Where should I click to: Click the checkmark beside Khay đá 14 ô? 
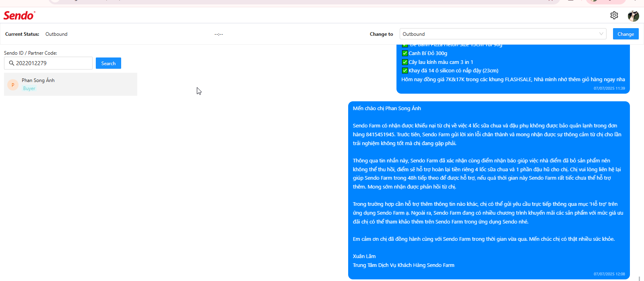[x=405, y=70]
